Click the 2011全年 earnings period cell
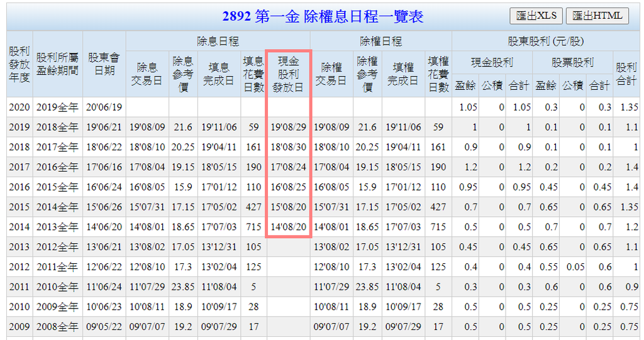Viewport: 644px width, 340px height. click(x=57, y=267)
